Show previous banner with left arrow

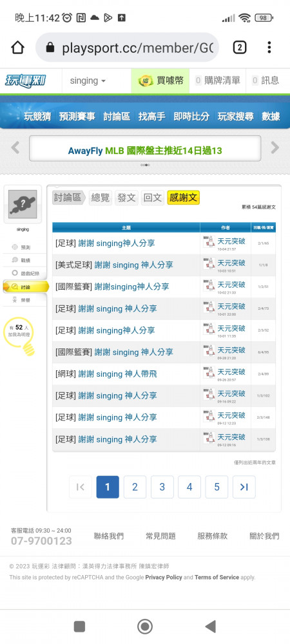pos(15,147)
